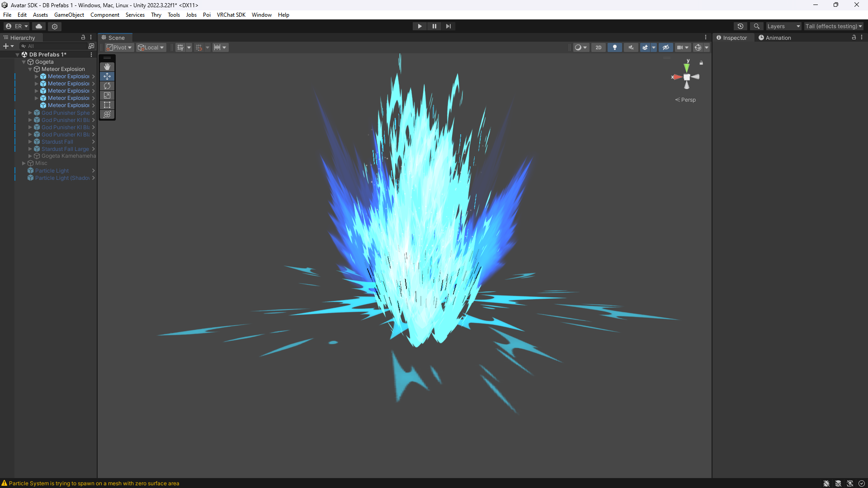The width and height of the screenshot is (868, 488).
Task: Click the Step frame button
Action: coord(448,26)
